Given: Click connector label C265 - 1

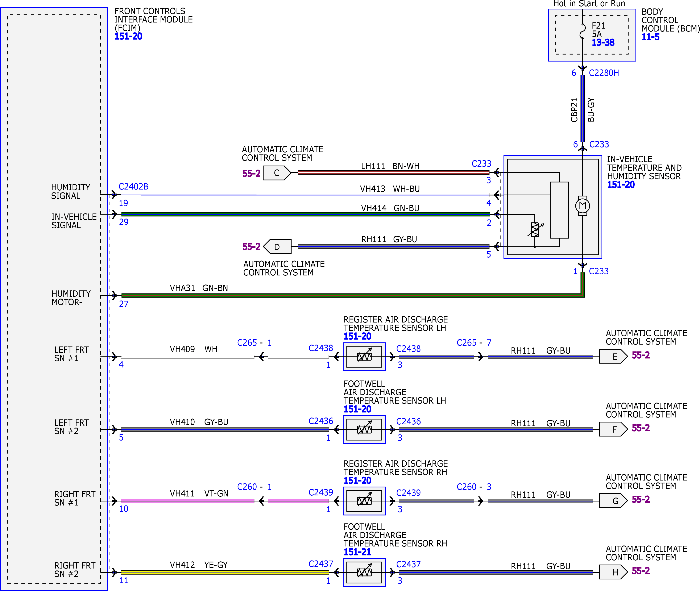Looking at the screenshot, I should (x=254, y=343).
